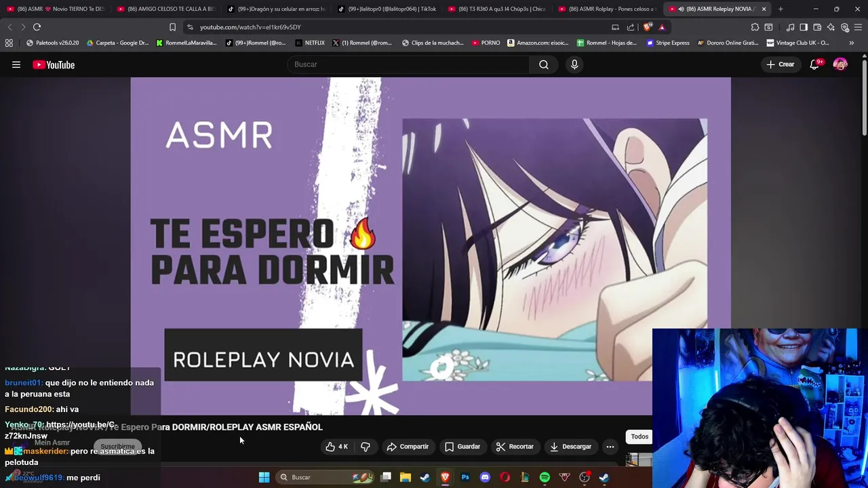868x488 pixels.
Task: Open Spotify from the taskbar
Action: 545,477
